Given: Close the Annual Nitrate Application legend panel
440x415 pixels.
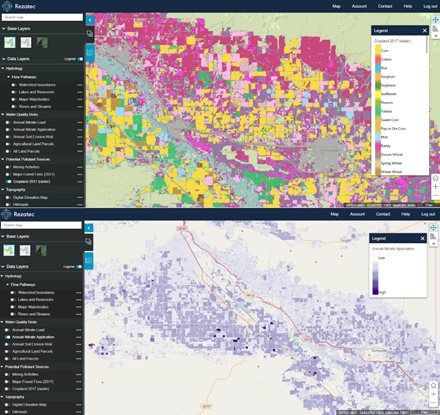Looking at the screenshot, I should coord(423,238).
